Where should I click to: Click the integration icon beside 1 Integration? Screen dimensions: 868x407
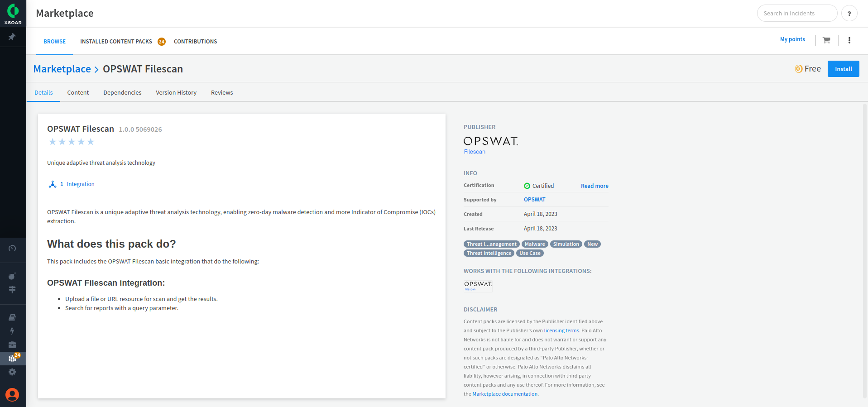(x=53, y=184)
